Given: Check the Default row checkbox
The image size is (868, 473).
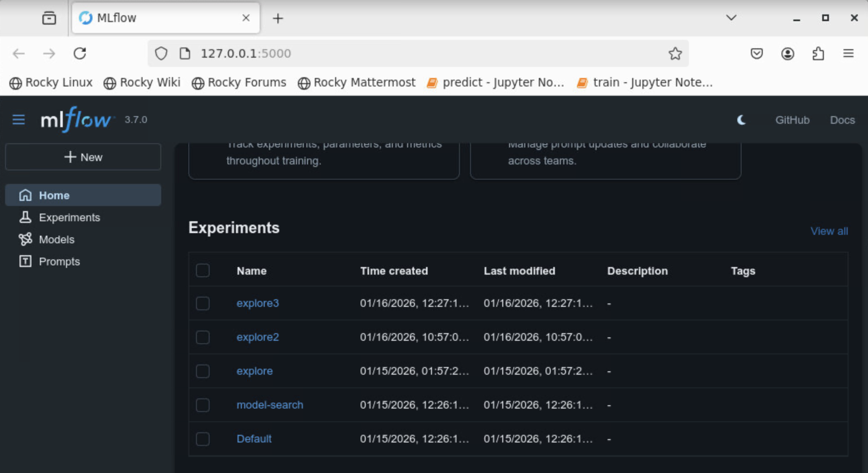Looking at the screenshot, I should [203, 439].
